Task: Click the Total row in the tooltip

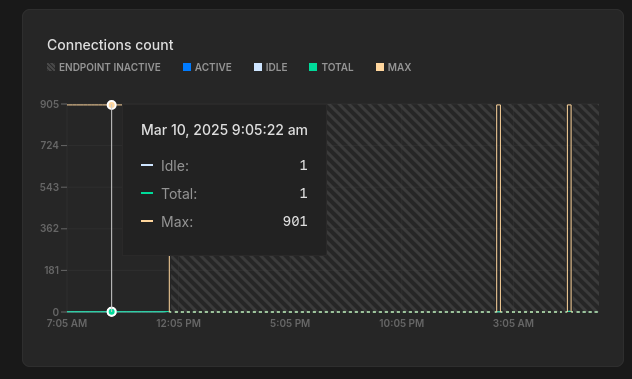Action: point(224,194)
